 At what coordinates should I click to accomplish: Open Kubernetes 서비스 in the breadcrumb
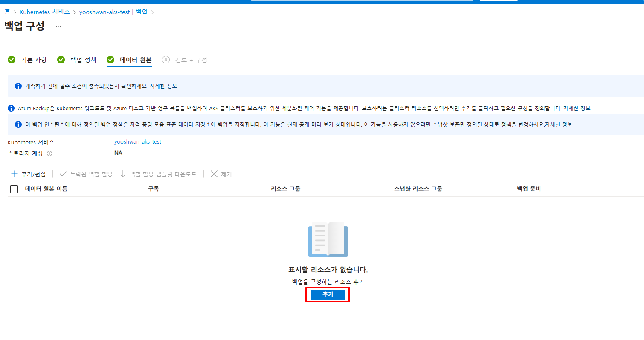click(x=45, y=12)
